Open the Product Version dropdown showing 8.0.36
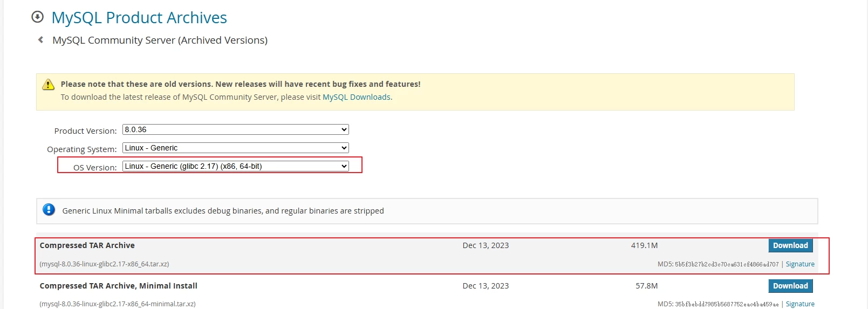 [x=235, y=129]
